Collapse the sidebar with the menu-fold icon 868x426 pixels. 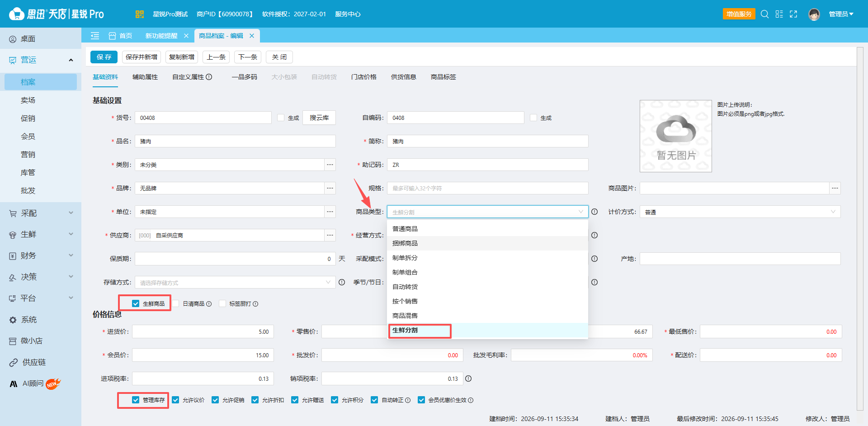[95, 36]
